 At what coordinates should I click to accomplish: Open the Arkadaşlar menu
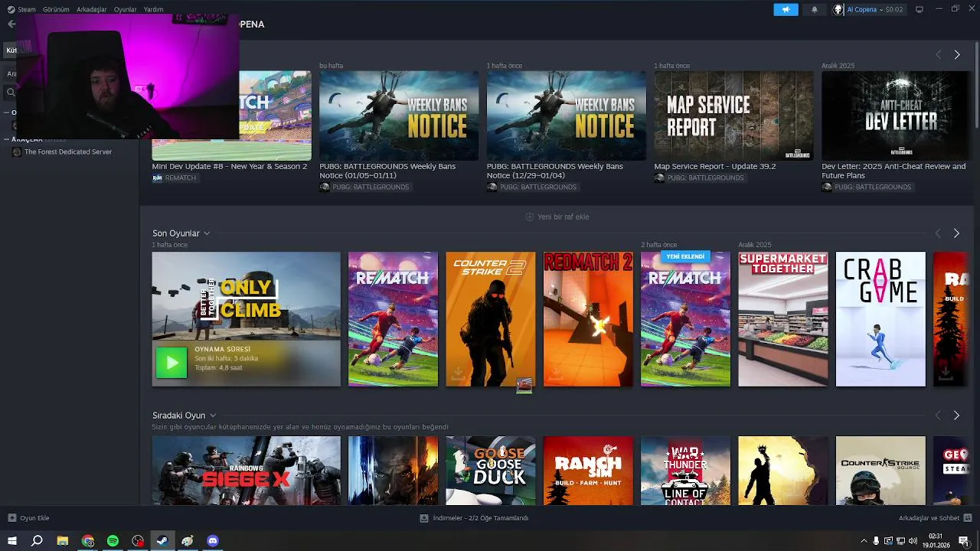point(92,9)
